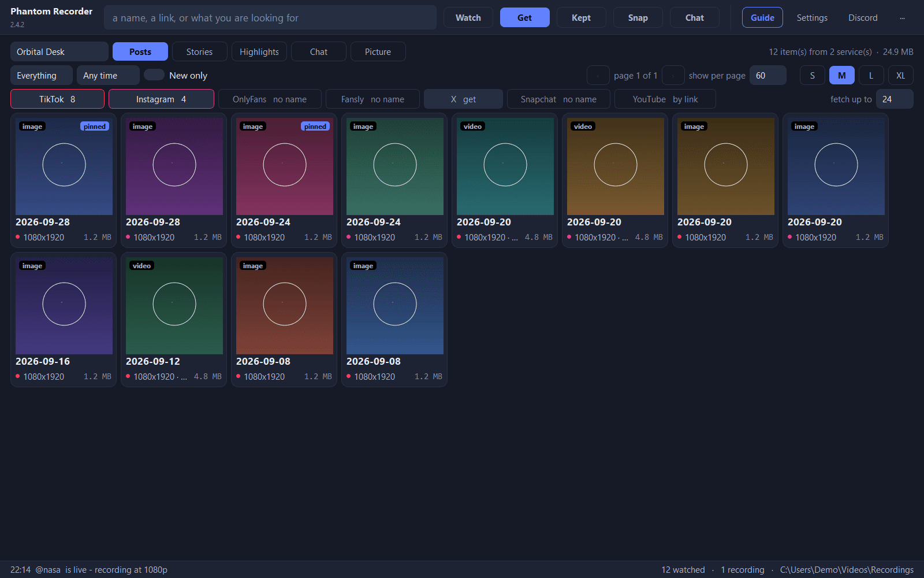Open the Everything filter dropdown

click(x=42, y=75)
